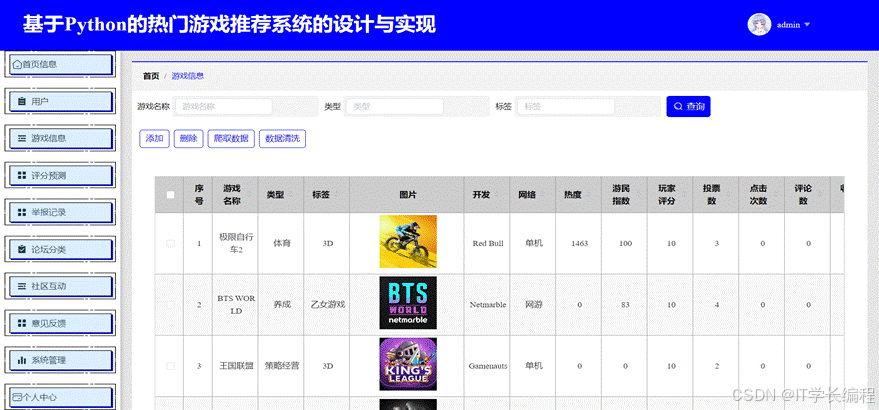Image resolution: width=879 pixels, height=410 pixels.
Task: Click the 添加 button
Action: click(x=154, y=139)
